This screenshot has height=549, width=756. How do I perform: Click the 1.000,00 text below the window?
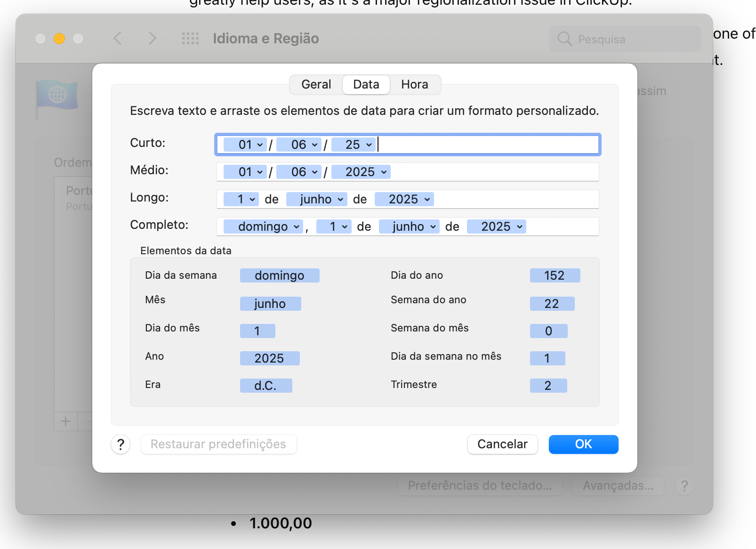[x=281, y=523]
